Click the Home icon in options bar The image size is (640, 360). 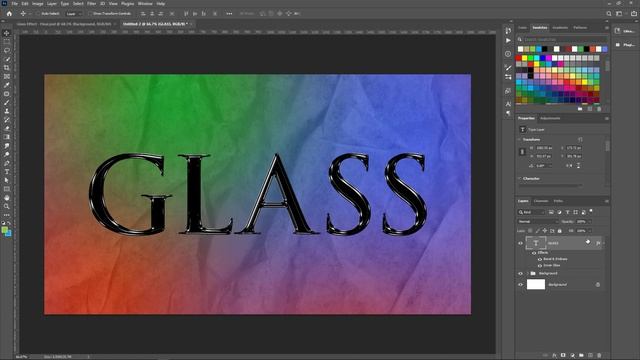pyautogui.click(x=9, y=13)
